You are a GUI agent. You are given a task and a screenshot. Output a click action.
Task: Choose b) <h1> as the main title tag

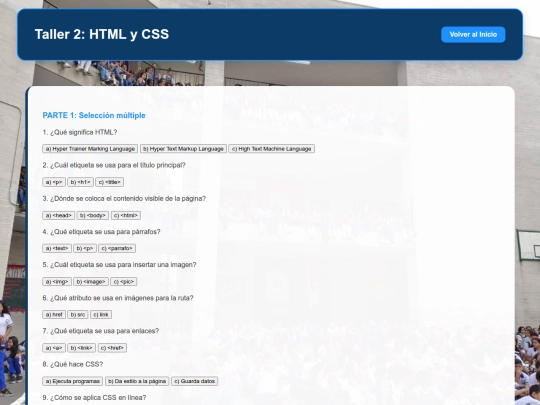[x=80, y=182]
